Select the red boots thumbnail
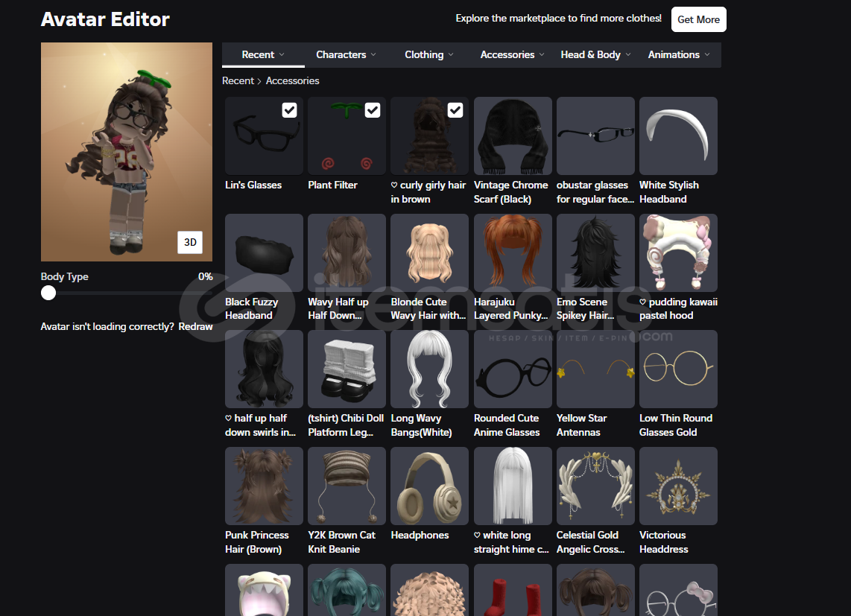The height and width of the screenshot is (616, 851). point(513,590)
